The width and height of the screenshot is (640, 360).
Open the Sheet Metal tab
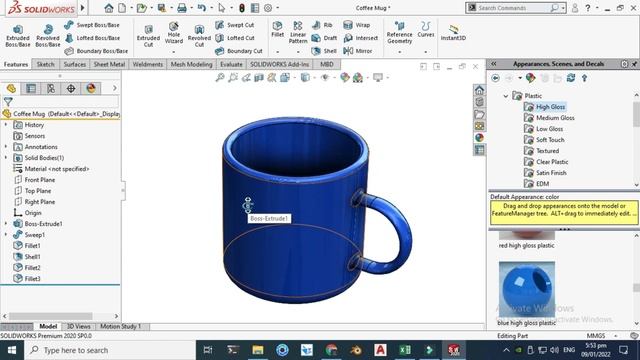pyautogui.click(x=109, y=64)
